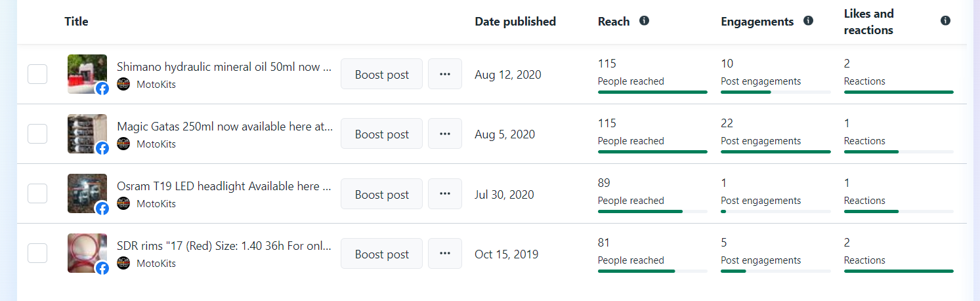The height and width of the screenshot is (301, 980).
Task: Click the Title column header
Action: [76, 22]
